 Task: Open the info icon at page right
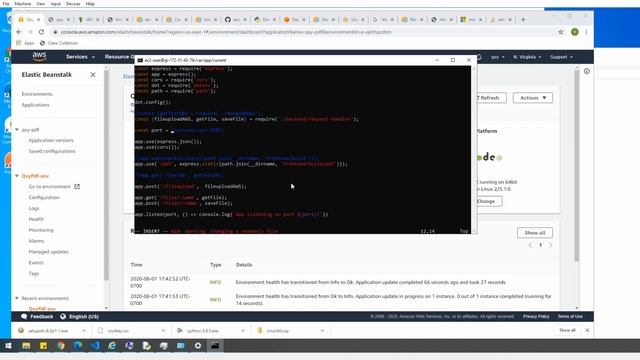[587, 71]
